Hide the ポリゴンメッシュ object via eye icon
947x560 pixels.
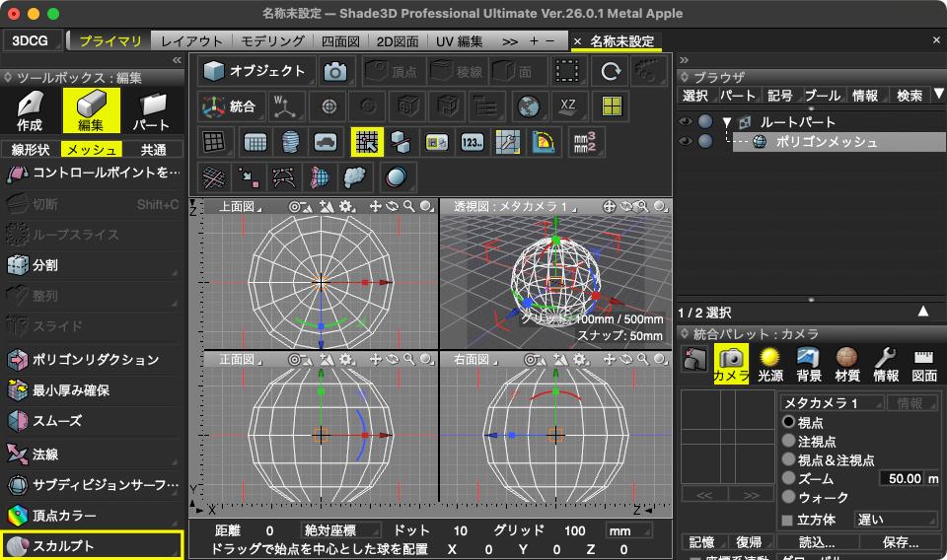[686, 142]
